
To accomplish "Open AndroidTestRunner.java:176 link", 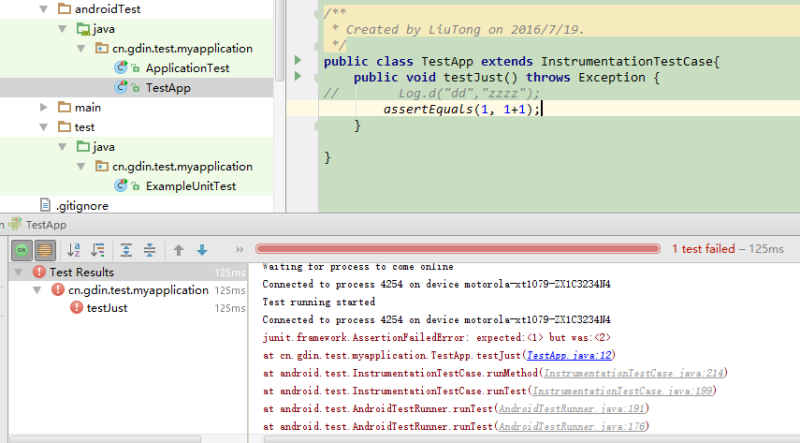I will tap(572, 427).
